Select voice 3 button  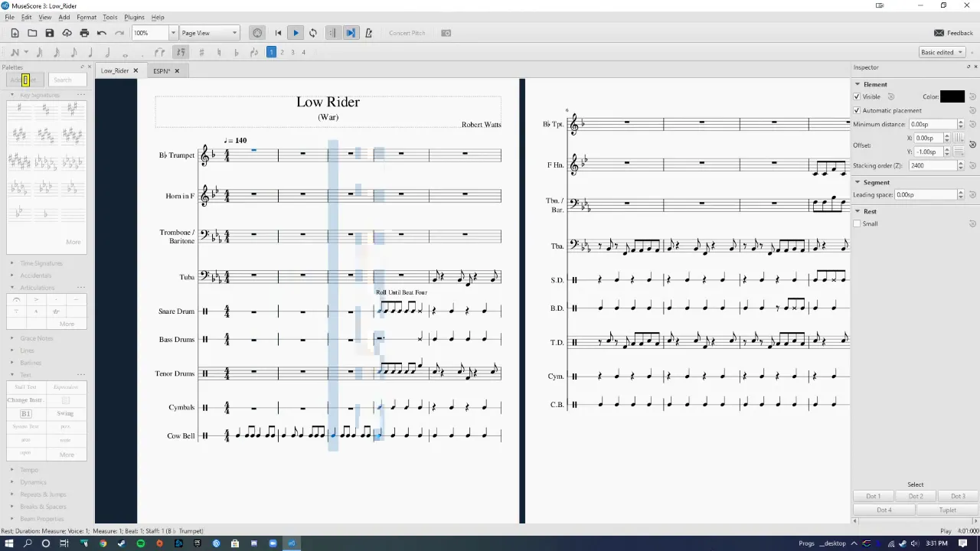tap(292, 52)
